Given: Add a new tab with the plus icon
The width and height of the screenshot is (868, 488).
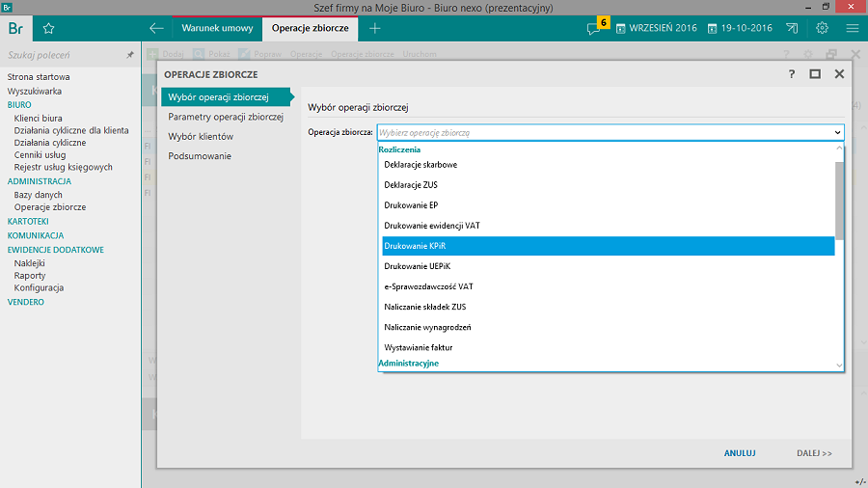Looking at the screenshot, I should pyautogui.click(x=375, y=28).
